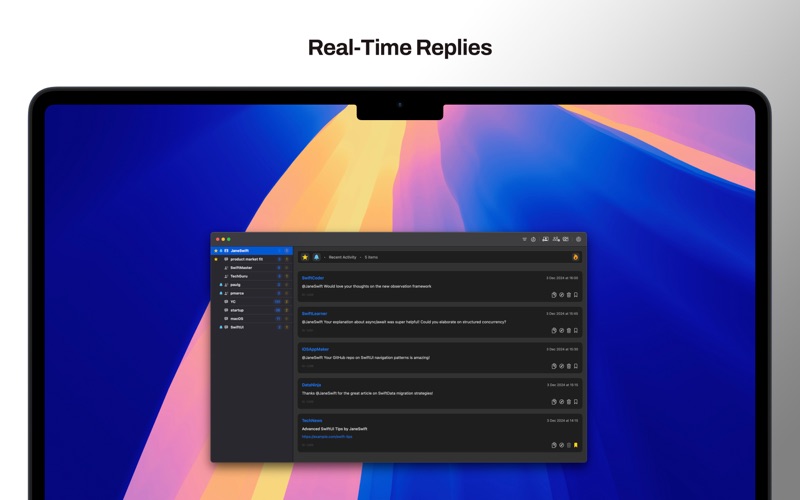Bookmark the iOSAppMaker reply

tap(576, 366)
